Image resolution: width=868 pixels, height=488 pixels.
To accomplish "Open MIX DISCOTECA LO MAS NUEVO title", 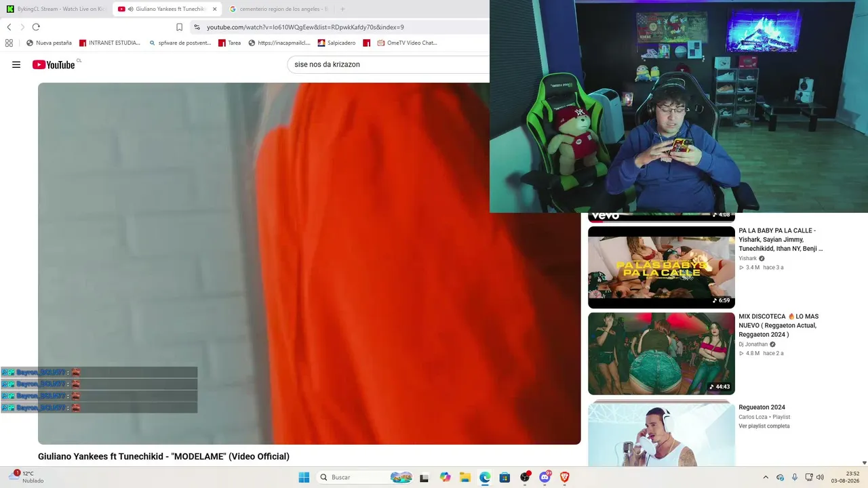I will [778, 325].
